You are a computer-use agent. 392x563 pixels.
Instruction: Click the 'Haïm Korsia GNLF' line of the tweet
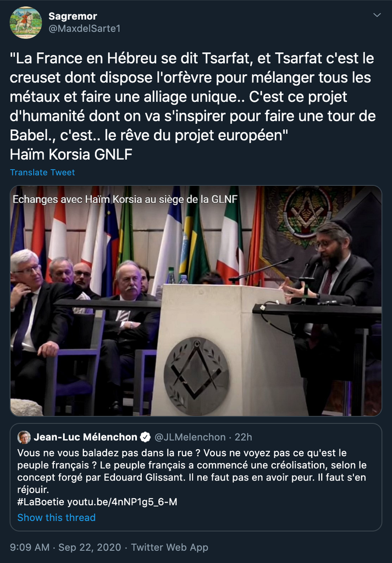(x=71, y=154)
